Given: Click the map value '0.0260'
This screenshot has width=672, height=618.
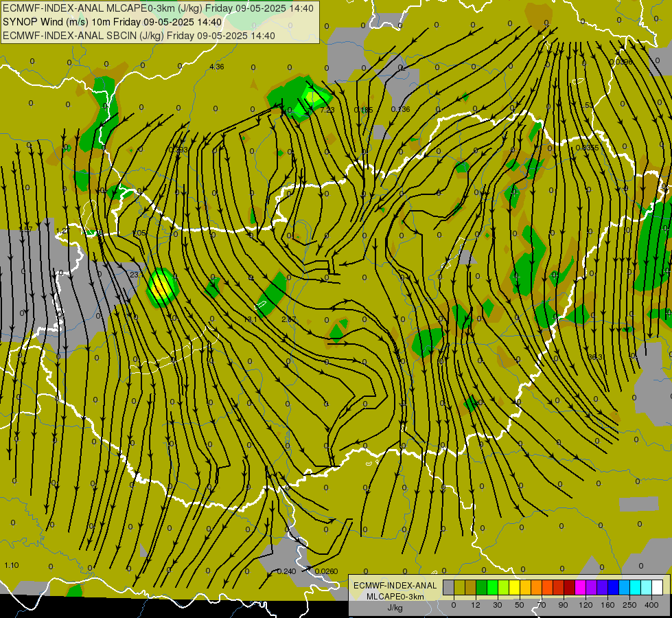Looking at the screenshot, I should click(326, 571).
